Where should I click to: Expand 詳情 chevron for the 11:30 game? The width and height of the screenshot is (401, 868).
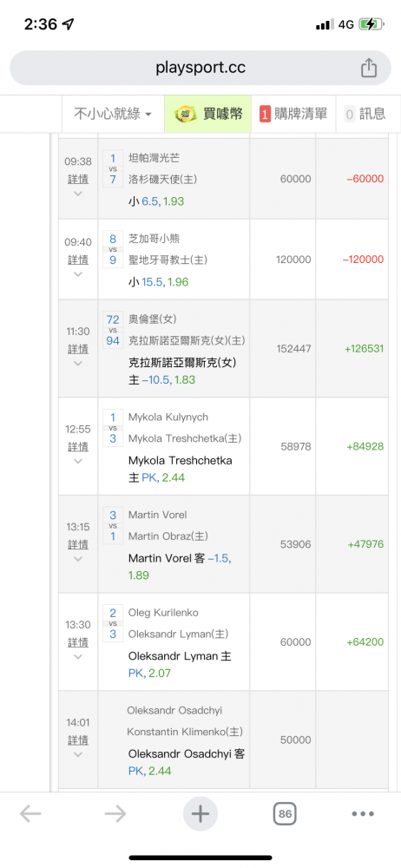click(x=78, y=363)
